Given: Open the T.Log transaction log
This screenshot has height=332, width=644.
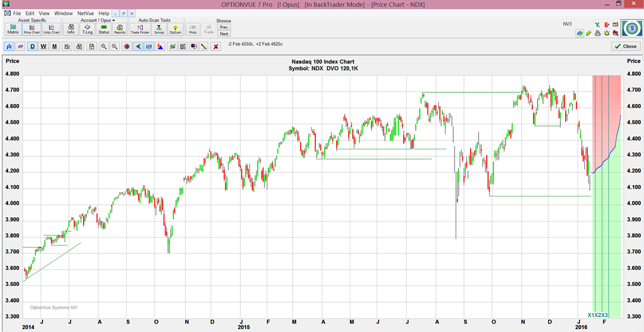Looking at the screenshot, I should click(x=87, y=29).
